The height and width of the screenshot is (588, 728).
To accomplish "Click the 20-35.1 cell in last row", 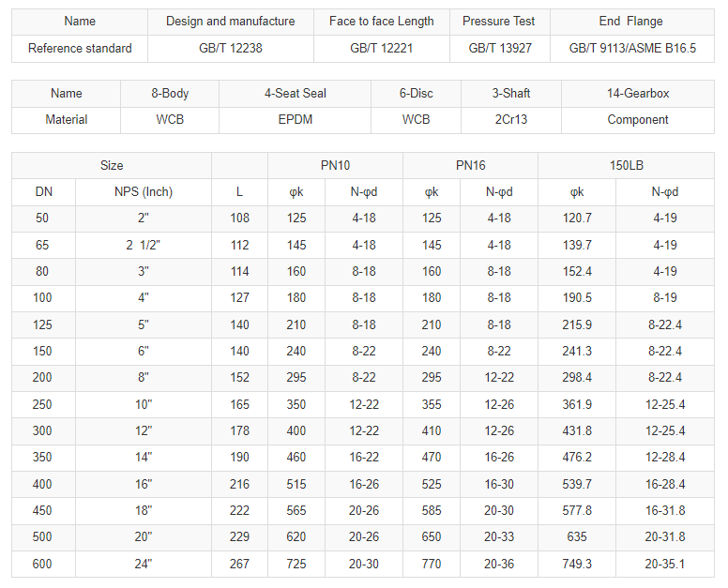I will [665, 565].
